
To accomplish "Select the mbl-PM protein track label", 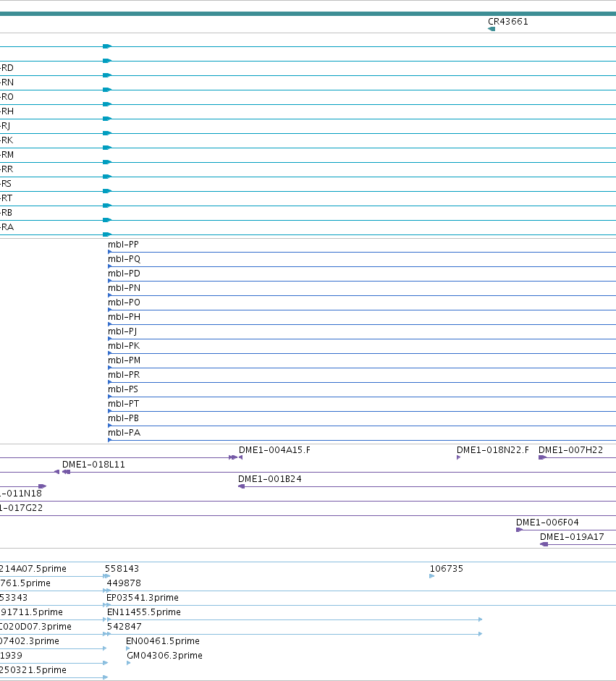I will coord(124,360).
